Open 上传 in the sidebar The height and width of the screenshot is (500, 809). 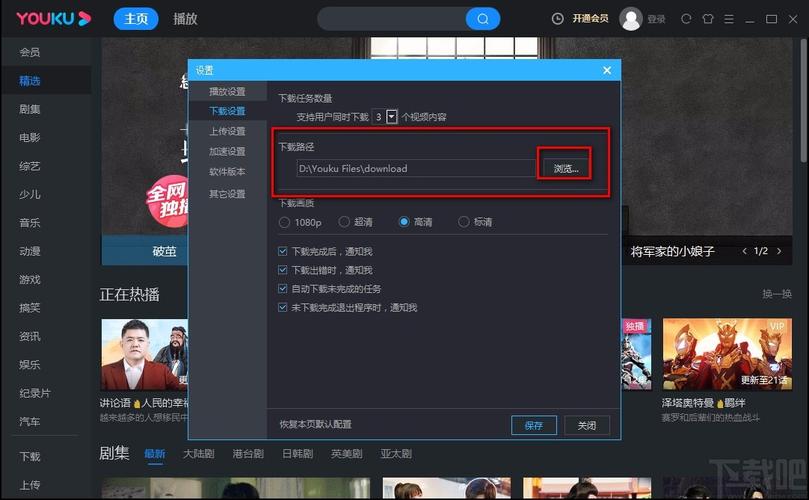click(30, 485)
